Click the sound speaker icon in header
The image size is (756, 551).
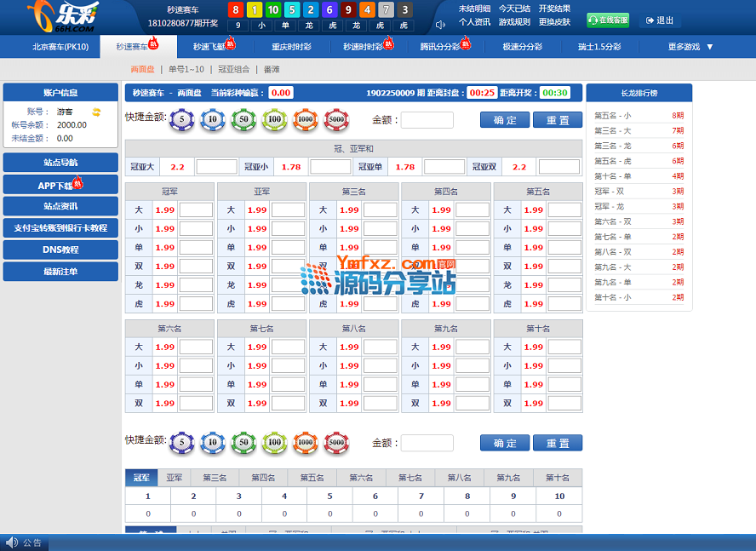(440, 25)
